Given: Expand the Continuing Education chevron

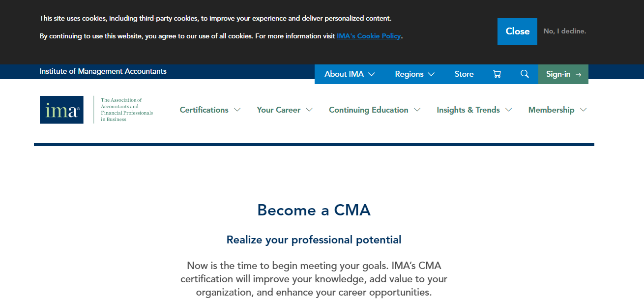Looking at the screenshot, I should coord(417,110).
